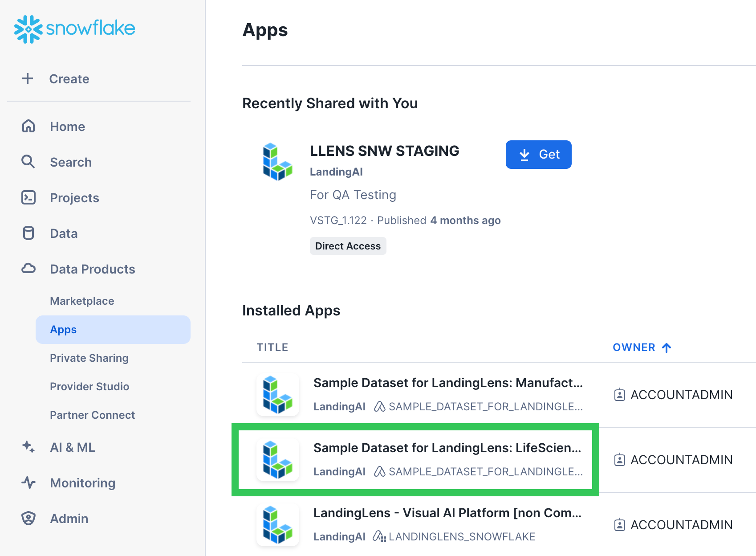Click the AI & ML sparkle icon

(28, 447)
